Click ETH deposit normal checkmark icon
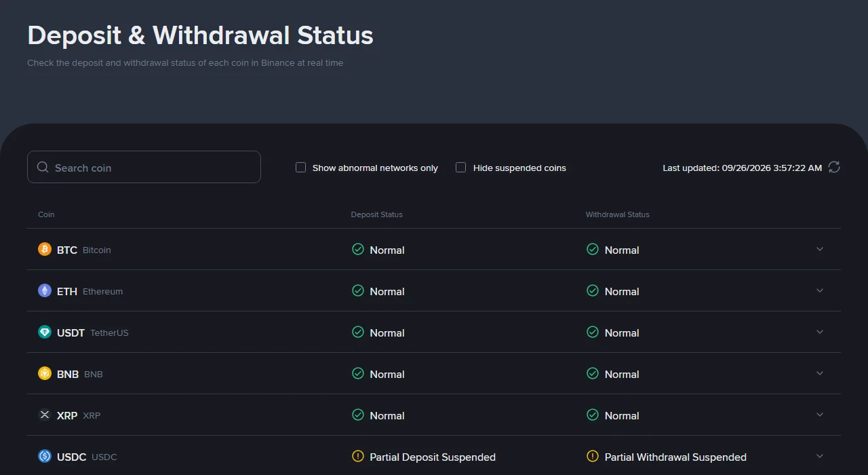The image size is (868, 475). (358, 290)
